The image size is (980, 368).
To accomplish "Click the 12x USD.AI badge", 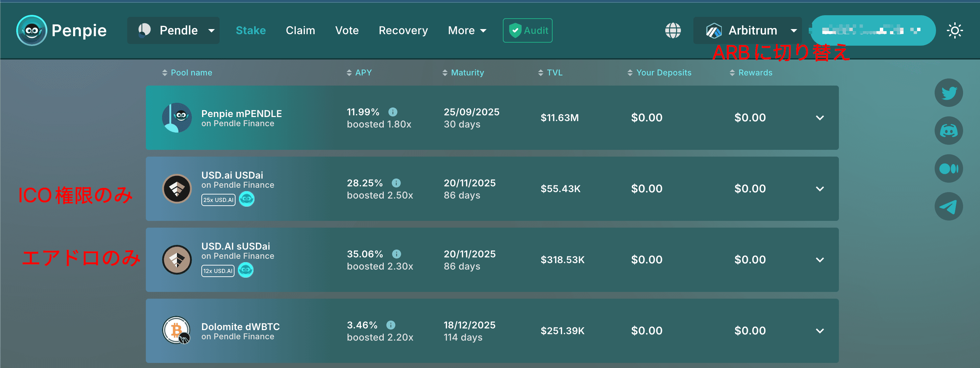I will [x=218, y=271].
